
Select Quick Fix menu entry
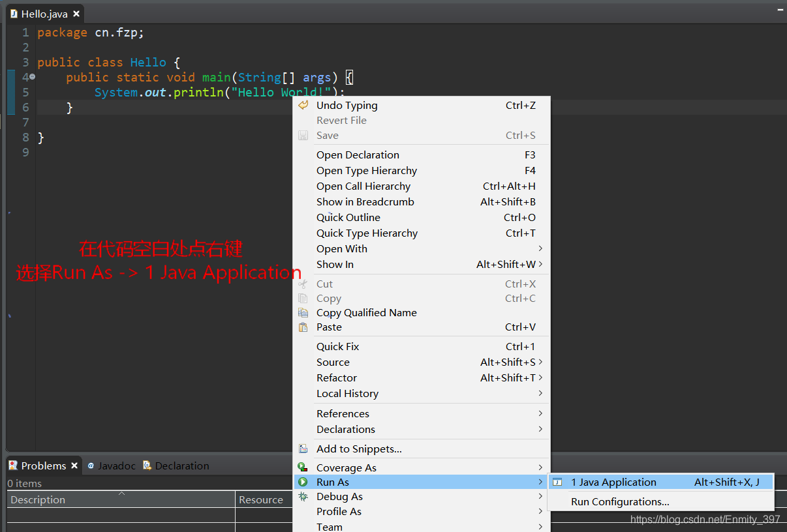pos(337,347)
